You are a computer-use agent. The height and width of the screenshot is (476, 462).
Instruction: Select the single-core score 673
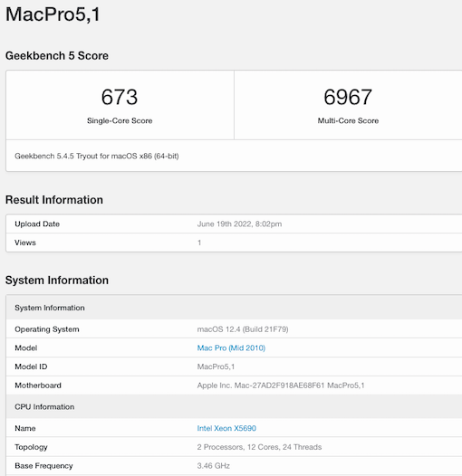pos(120,97)
